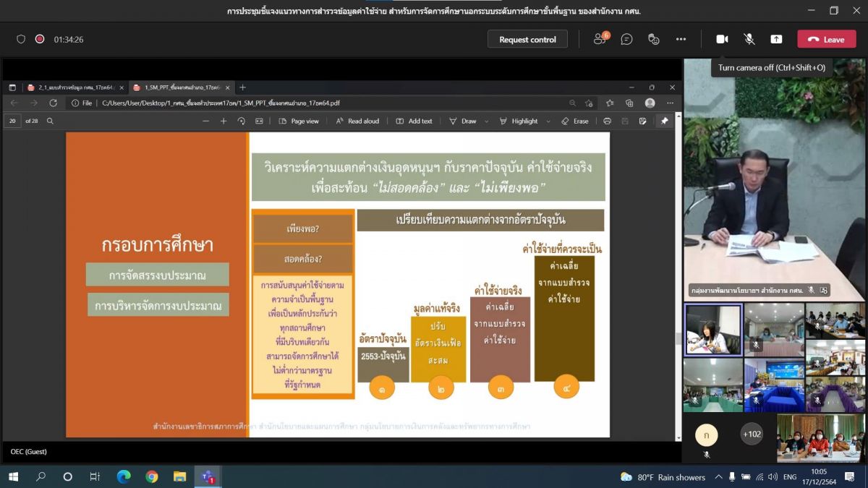Show the +102 more participants
The width and height of the screenshot is (868, 488).
coord(752,435)
